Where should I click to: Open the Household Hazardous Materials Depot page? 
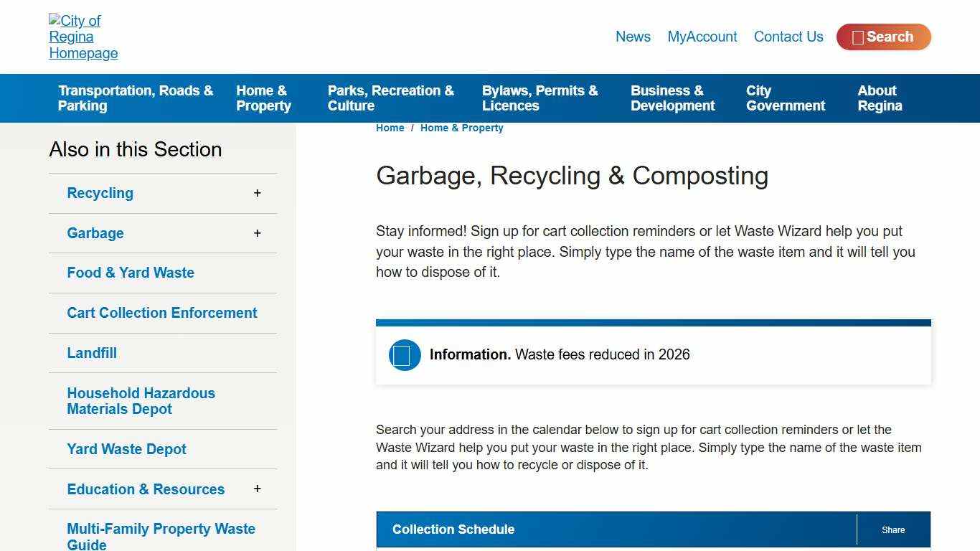[141, 401]
